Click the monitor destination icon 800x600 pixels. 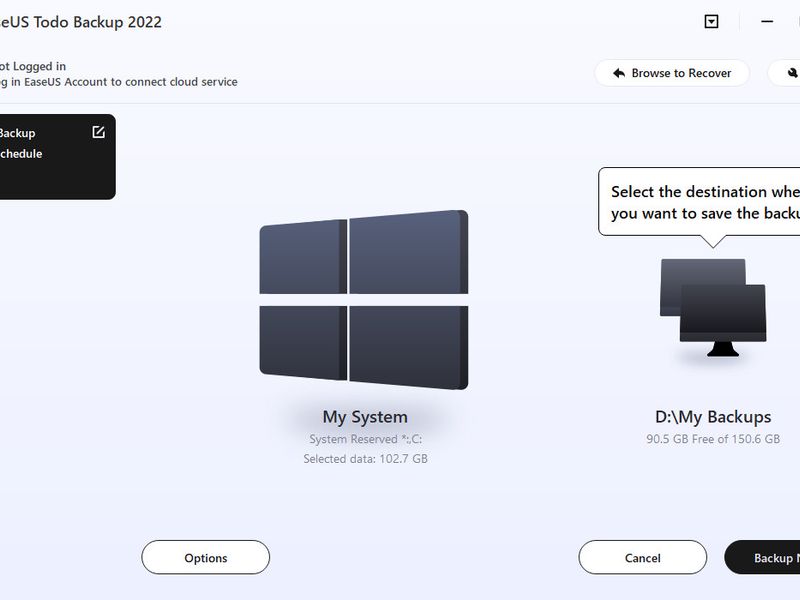pos(713,308)
